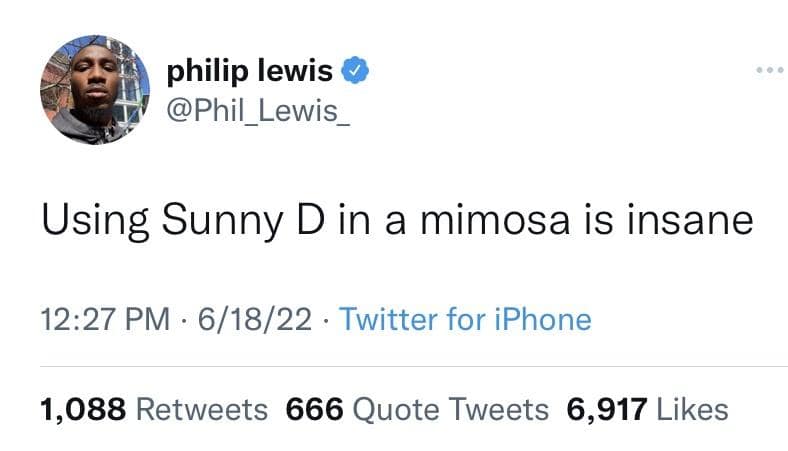
Task: Click the 666 quote tweet count
Action: pos(315,409)
